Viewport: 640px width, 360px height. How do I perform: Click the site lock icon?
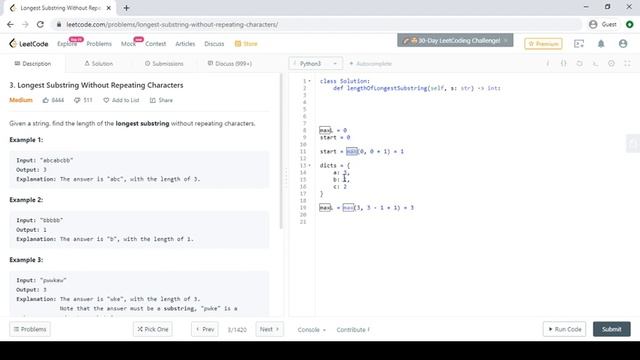(x=59, y=24)
